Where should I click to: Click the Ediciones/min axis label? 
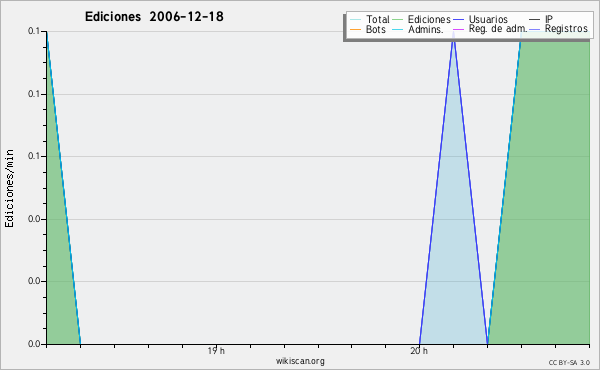(9, 188)
